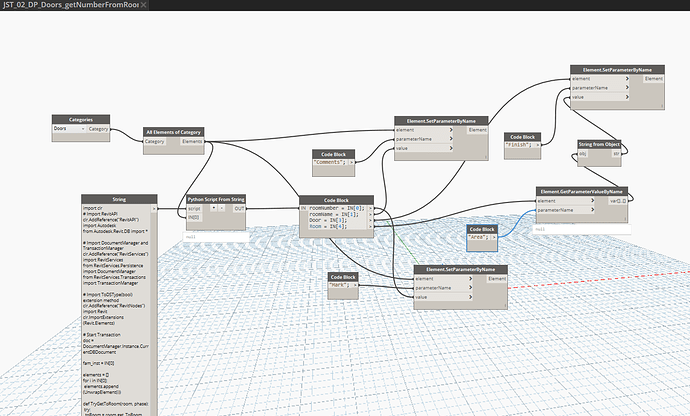690x416 pixels.
Task: Remove input with Python Script minus button
Action: [x=223, y=209]
